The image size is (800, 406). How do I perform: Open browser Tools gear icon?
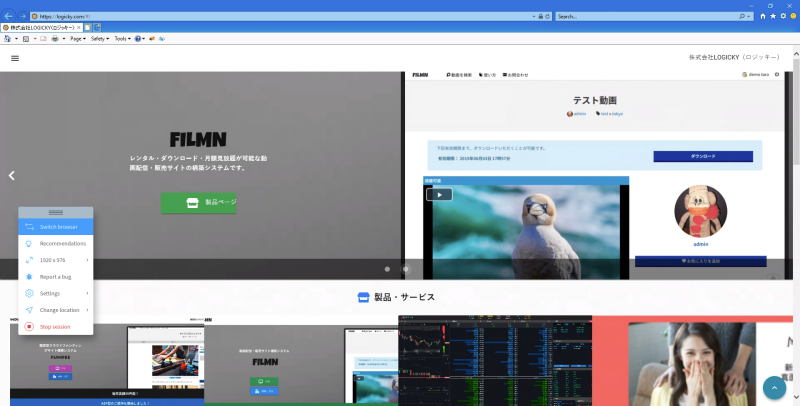(x=783, y=16)
